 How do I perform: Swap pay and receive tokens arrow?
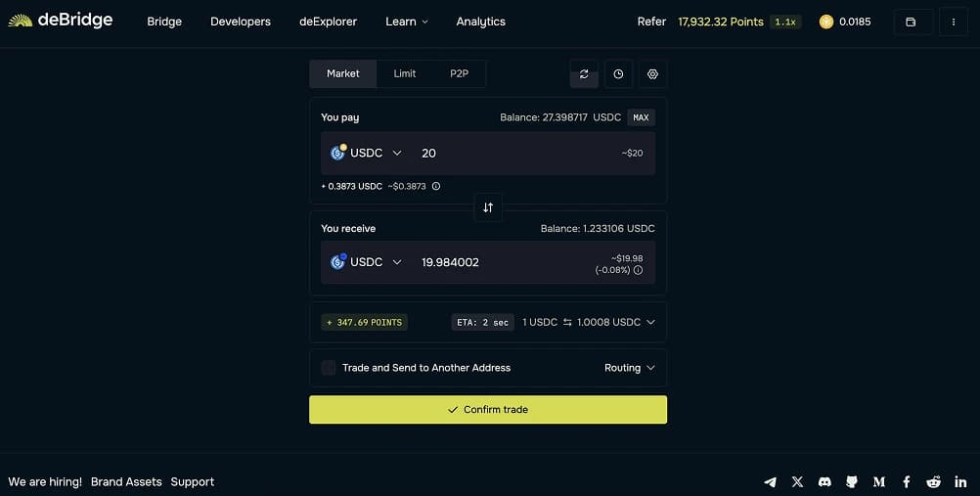coord(488,207)
